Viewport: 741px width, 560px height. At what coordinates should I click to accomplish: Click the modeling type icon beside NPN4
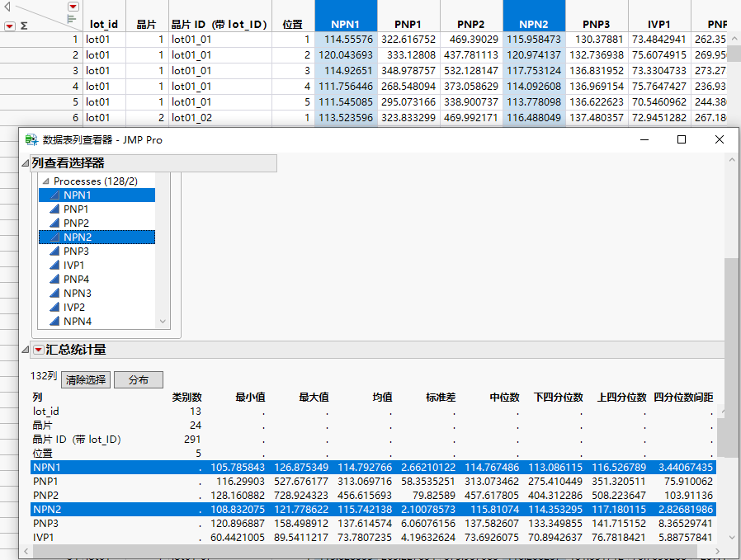pyautogui.click(x=54, y=322)
